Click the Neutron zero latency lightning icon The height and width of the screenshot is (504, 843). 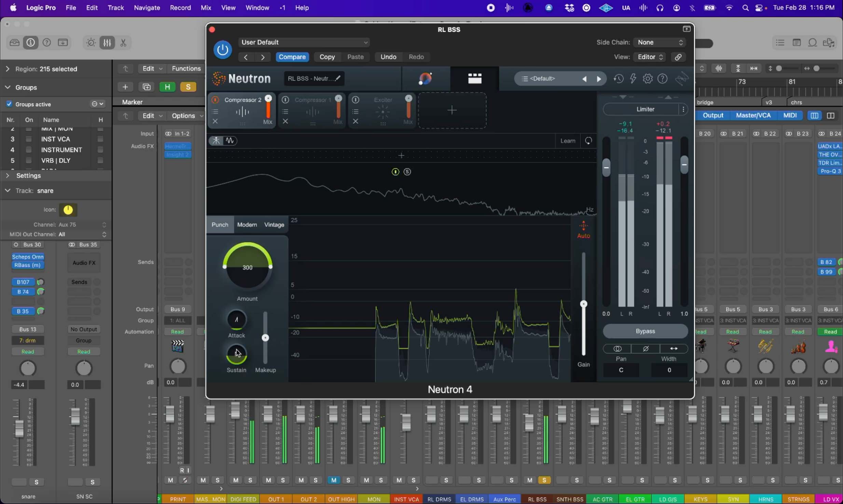pyautogui.click(x=633, y=79)
